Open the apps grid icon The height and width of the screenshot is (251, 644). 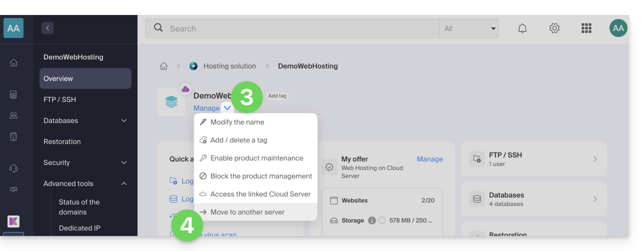(x=586, y=28)
